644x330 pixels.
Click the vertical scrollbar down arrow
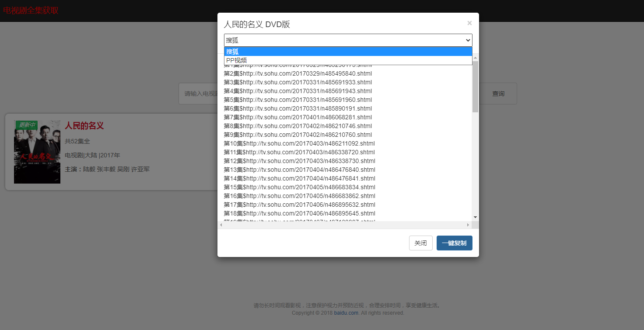coord(475,217)
